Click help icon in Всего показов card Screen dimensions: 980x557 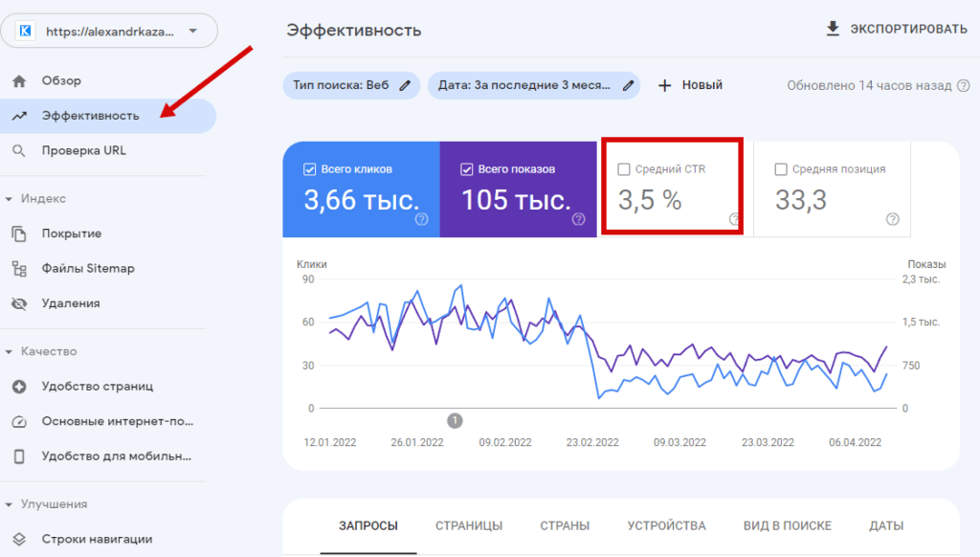[579, 219]
